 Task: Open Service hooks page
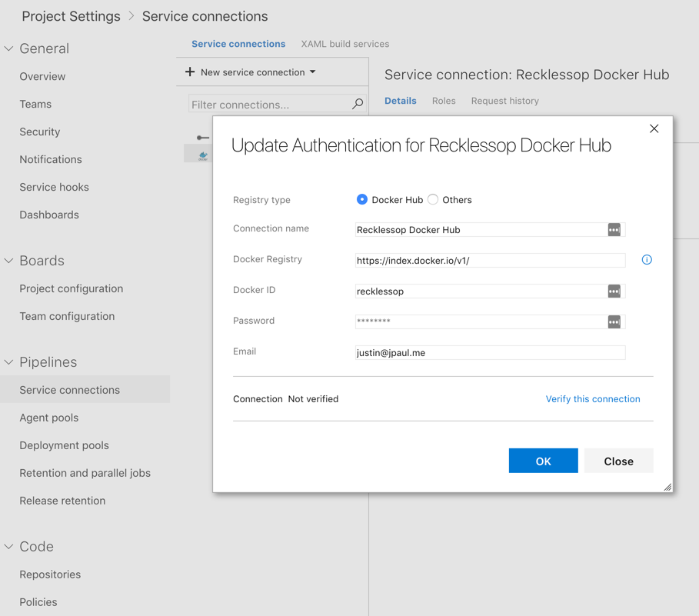point(54,187)
